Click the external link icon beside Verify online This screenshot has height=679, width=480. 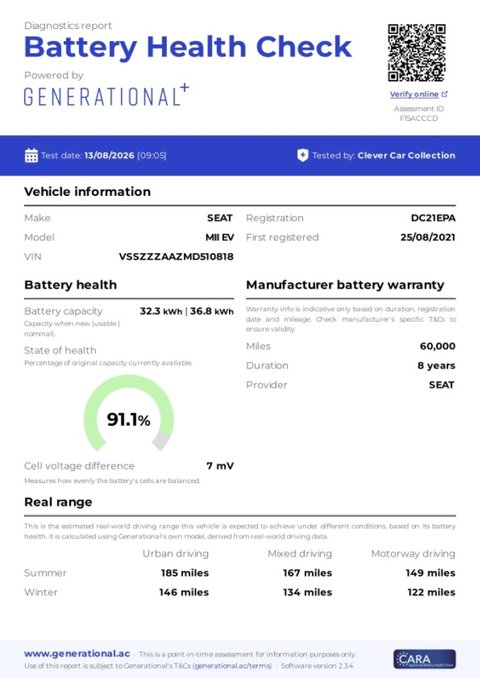[444, 94]
